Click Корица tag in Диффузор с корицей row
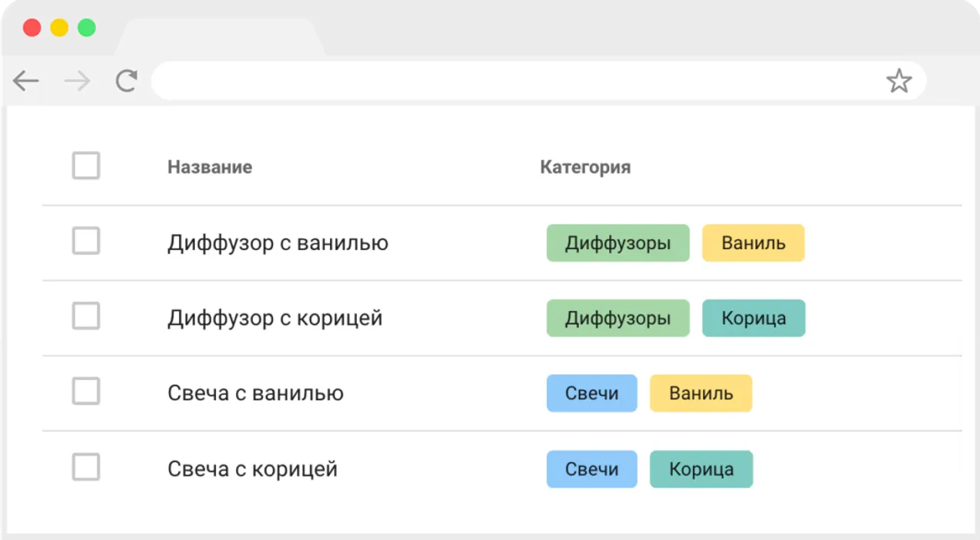This screenshot has width=980, height=540. tap(753, 318)
